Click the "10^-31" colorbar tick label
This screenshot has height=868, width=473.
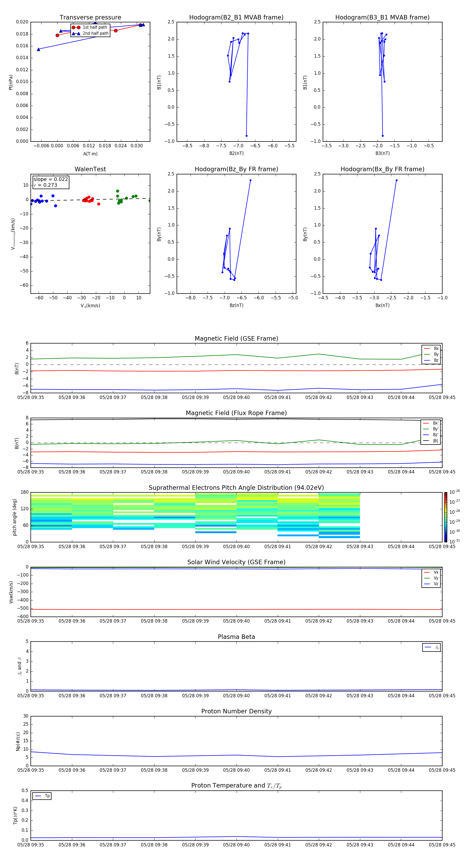455,542
